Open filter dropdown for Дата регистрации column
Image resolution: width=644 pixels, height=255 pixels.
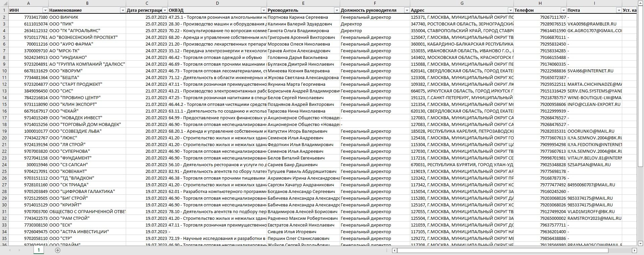(x=165, y=10)
